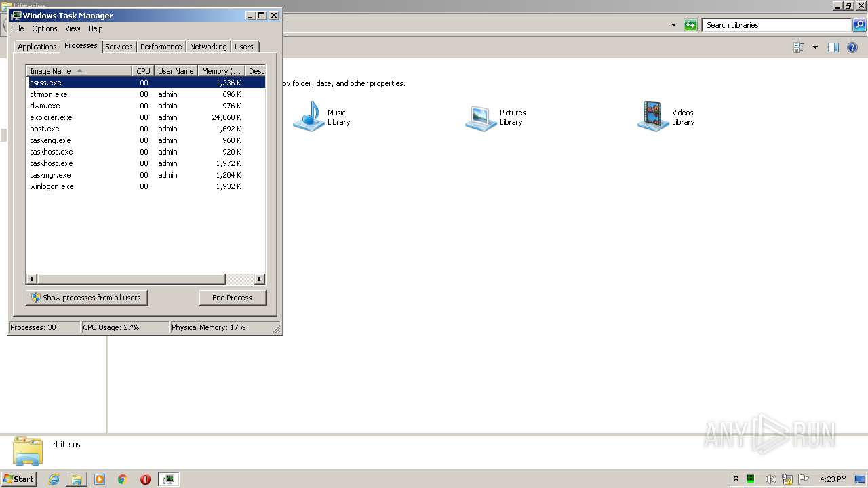Open the Pictures Library icon
The height and width of the screenshot is (488, 868).
[481, 118]
